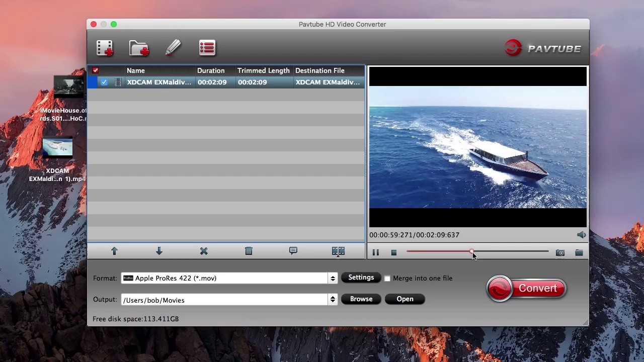Click the Open output folder button
This screenshot has width=644, height=362.
[405, 299]
